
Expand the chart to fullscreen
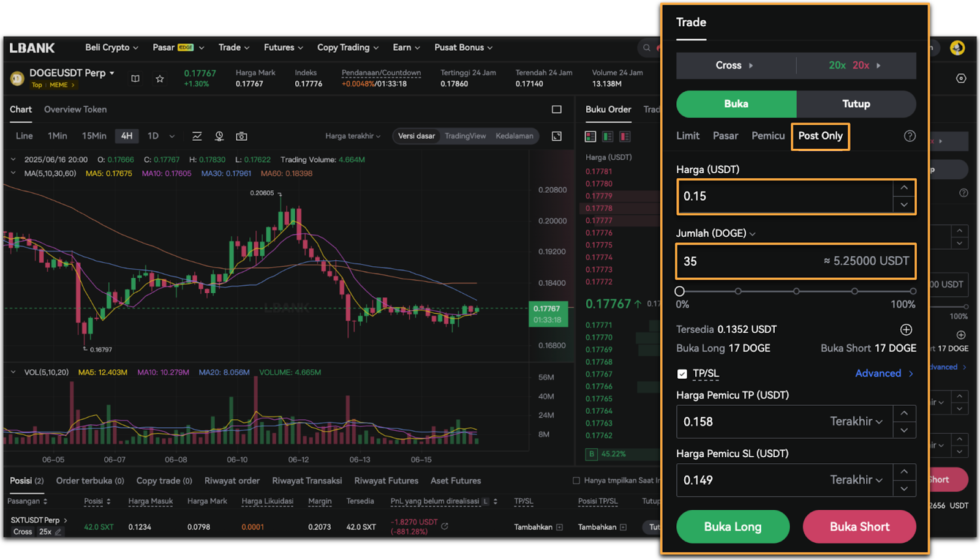[x=557, y=136]
